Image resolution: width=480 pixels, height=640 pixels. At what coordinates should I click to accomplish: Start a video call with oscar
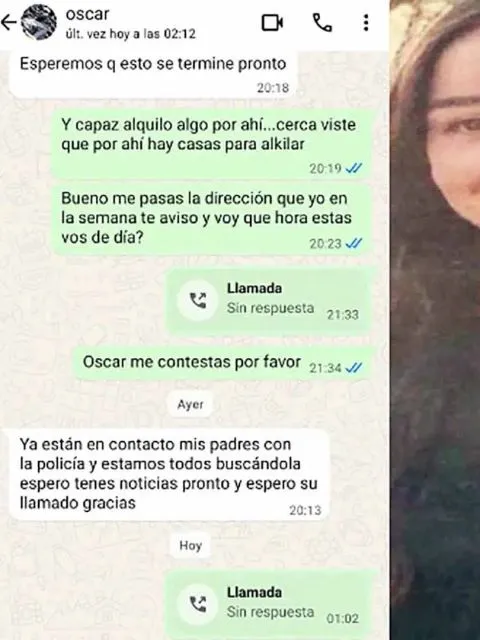(272, 22)
